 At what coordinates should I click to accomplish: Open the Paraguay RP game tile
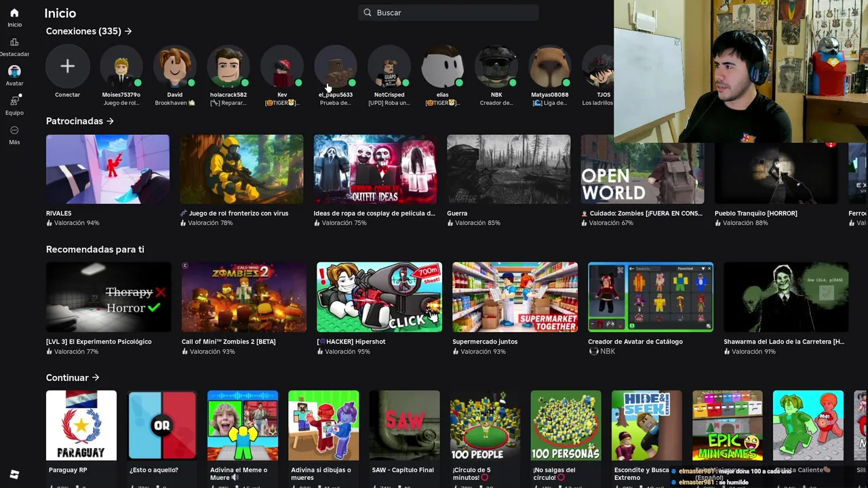[x=81, y=426]
